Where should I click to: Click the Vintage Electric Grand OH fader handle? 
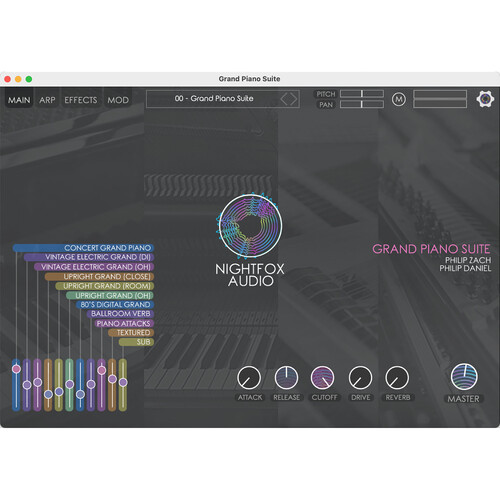tap(38, 382)
